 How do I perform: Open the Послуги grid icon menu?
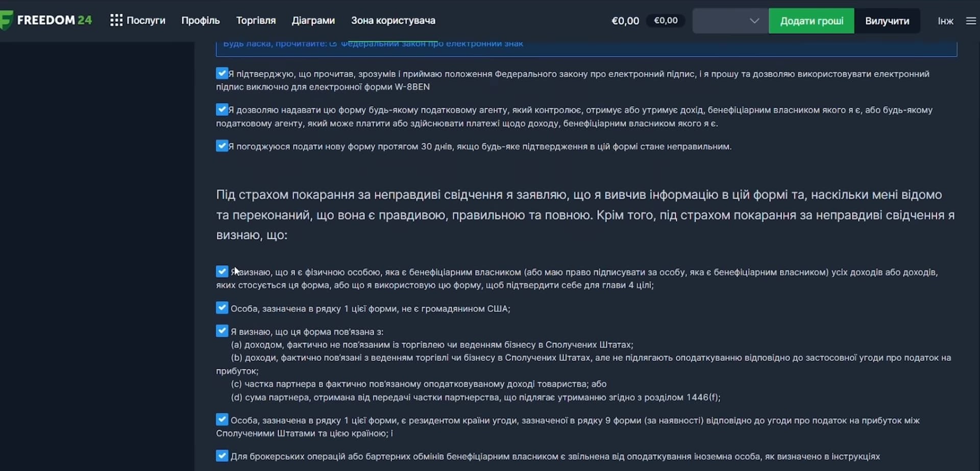click(x=116, y=20)
